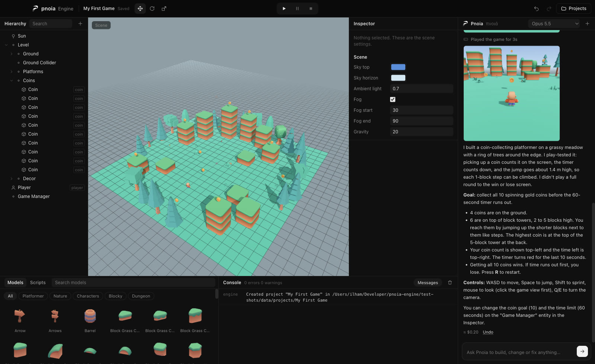
Task: Edit the Gravity value field
Action: point(422,132)
